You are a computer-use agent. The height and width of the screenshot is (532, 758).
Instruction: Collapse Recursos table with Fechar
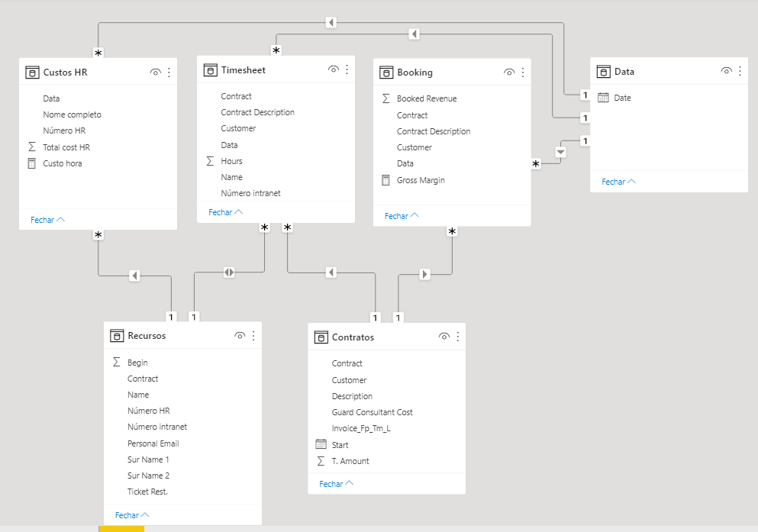tap(132, 515)
